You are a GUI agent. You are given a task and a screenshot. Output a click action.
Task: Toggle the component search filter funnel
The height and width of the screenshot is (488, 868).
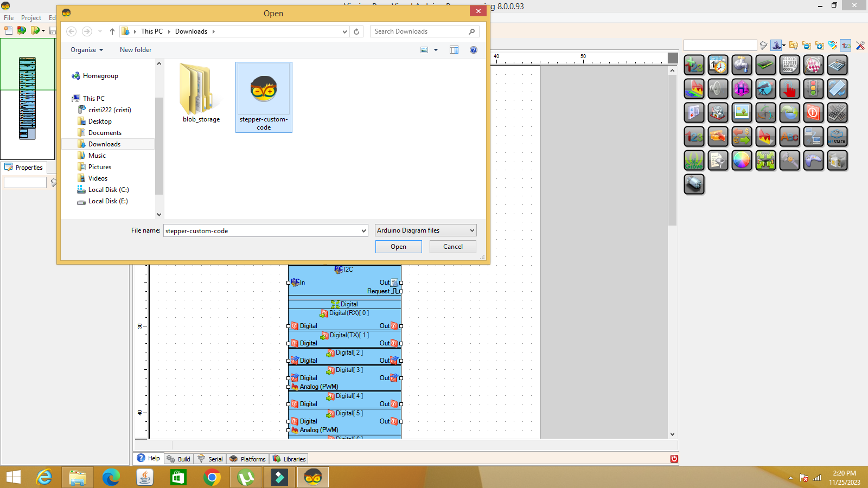pos(763,46)
